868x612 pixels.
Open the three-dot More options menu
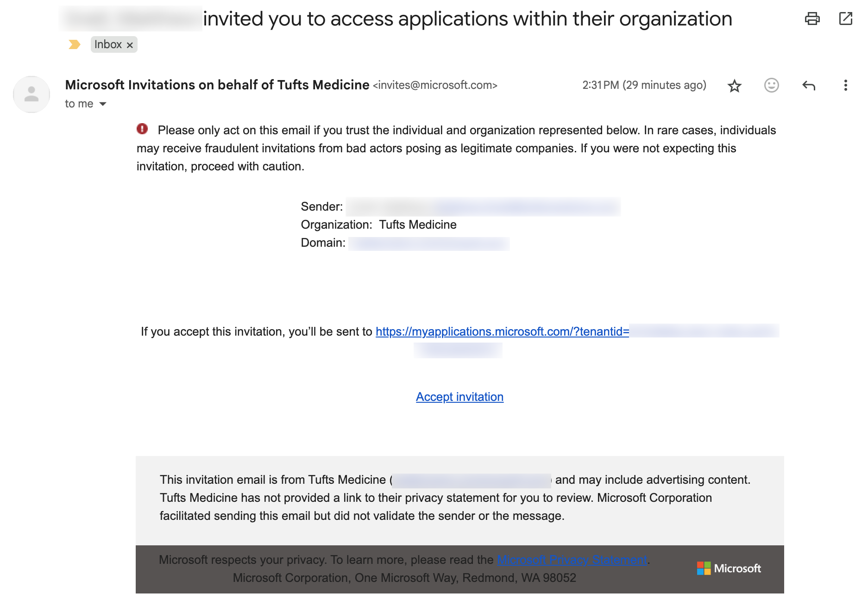(845, 85)
